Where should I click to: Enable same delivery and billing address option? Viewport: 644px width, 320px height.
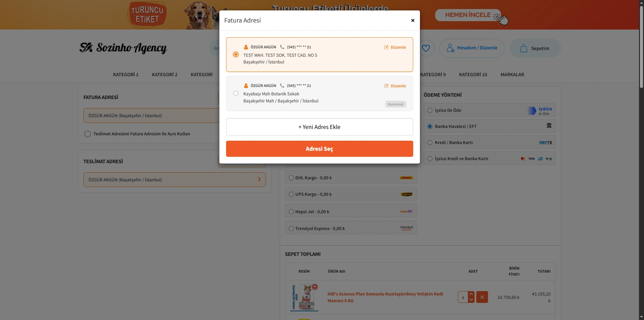coord(88,134)
